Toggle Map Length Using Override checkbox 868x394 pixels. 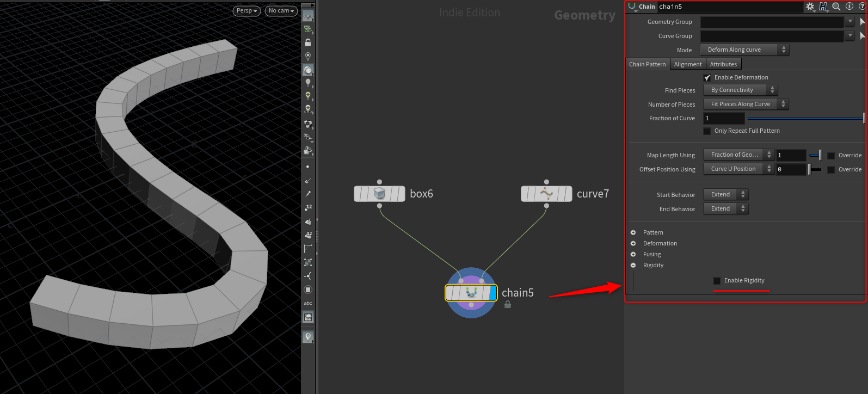click(x=831, y=156)
